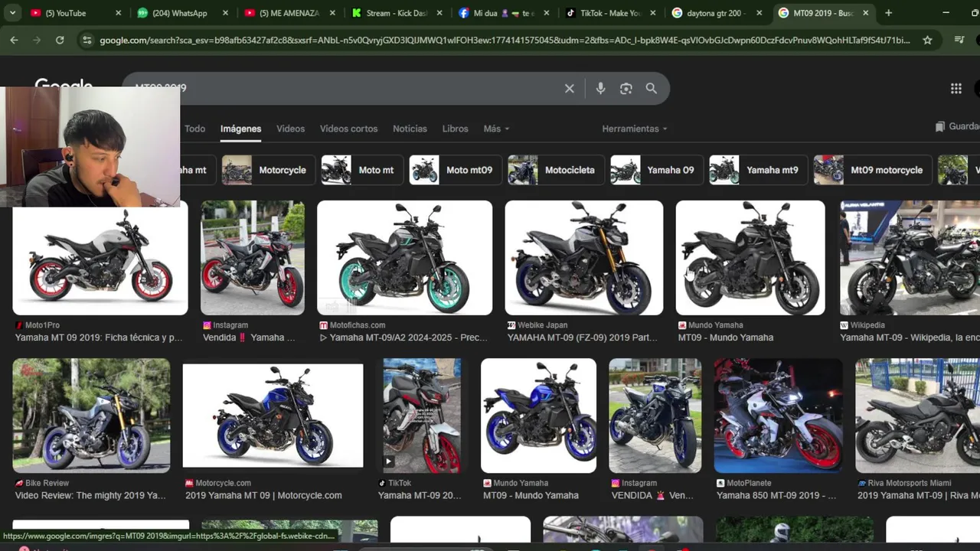Open 'Yamaha MT 09 2019: Ficha técnica' link
Viewport: 980px width, 551px height.
[99, 337]
